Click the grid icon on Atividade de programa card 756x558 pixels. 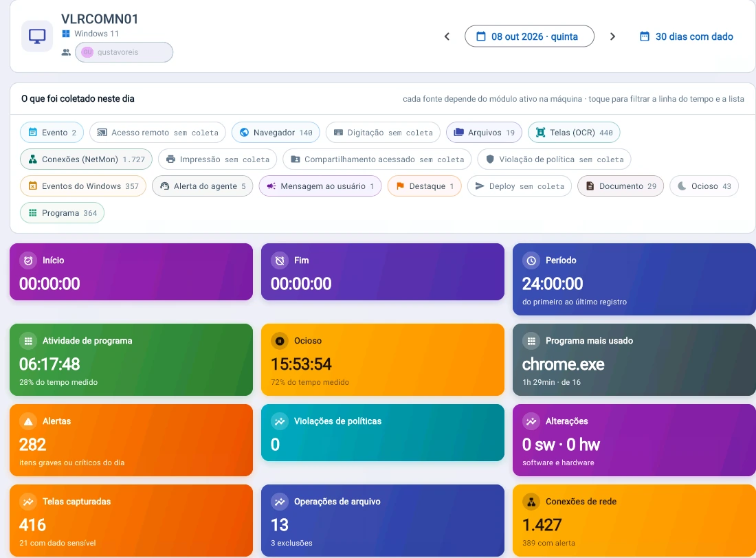point(28,341)
